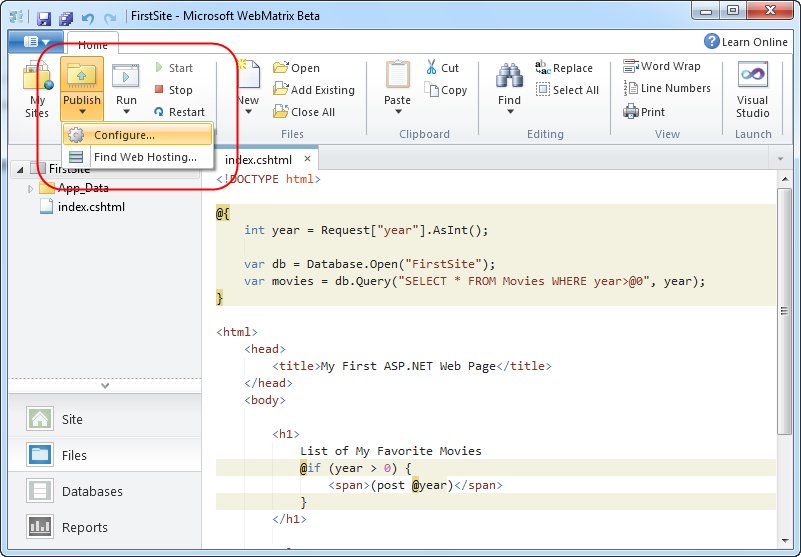Collapse the FirstSite tree root
The width and height of the screenshot is (801, 557).
20,169
